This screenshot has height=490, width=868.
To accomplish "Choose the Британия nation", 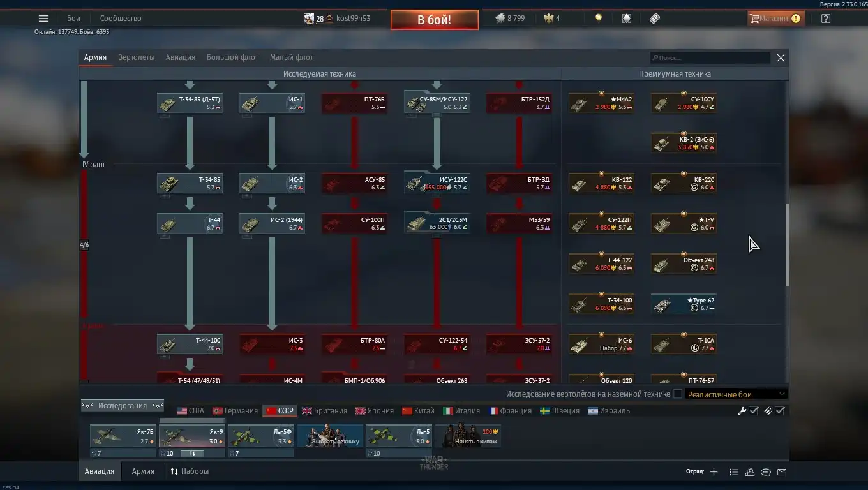I will (325, 411).
